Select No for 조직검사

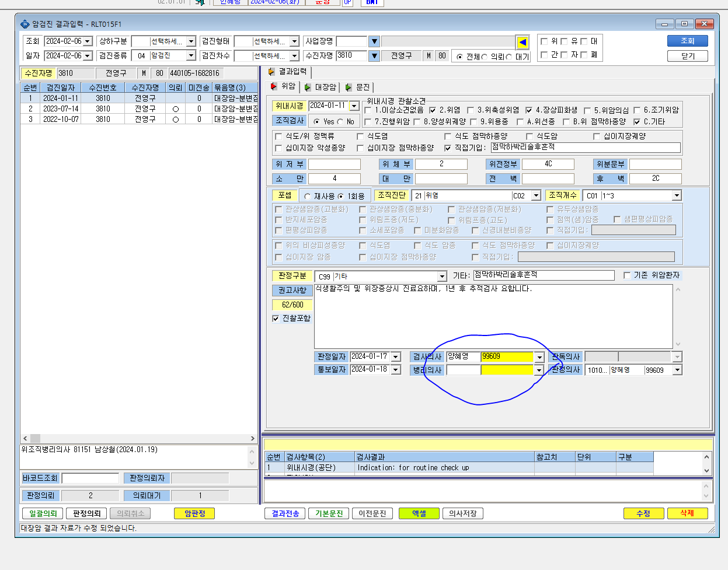(340, 121)
